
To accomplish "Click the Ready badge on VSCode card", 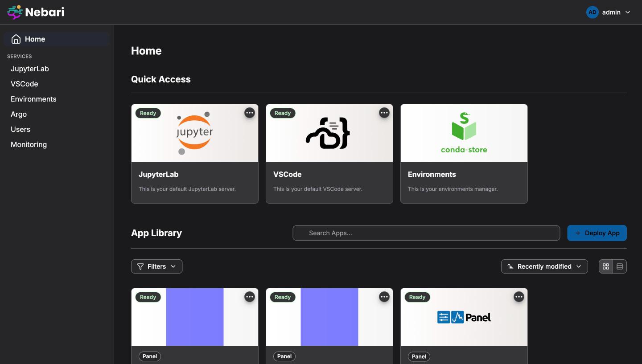I will [x=283, y=113].
